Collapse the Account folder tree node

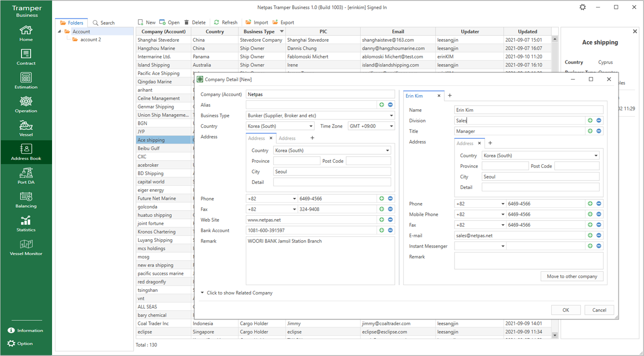point(60,31)
